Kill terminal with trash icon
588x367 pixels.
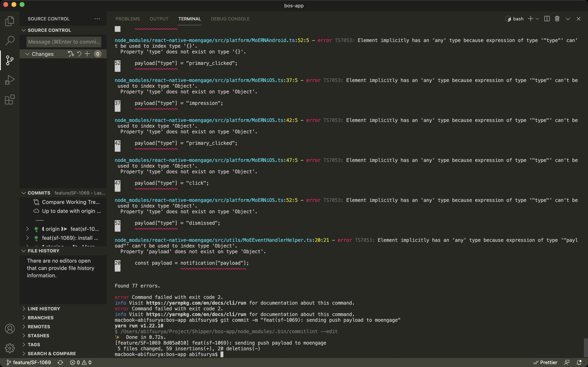pyautogui.click(x=557, y=19)
